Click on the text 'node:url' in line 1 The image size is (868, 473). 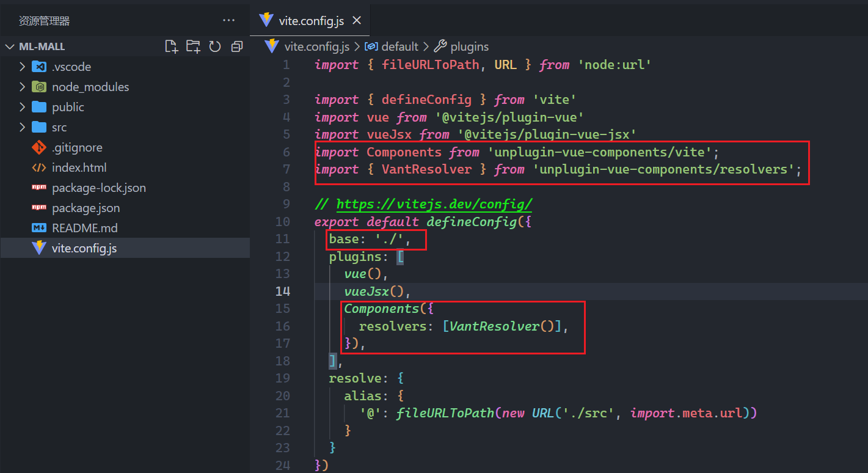(615, 65)
